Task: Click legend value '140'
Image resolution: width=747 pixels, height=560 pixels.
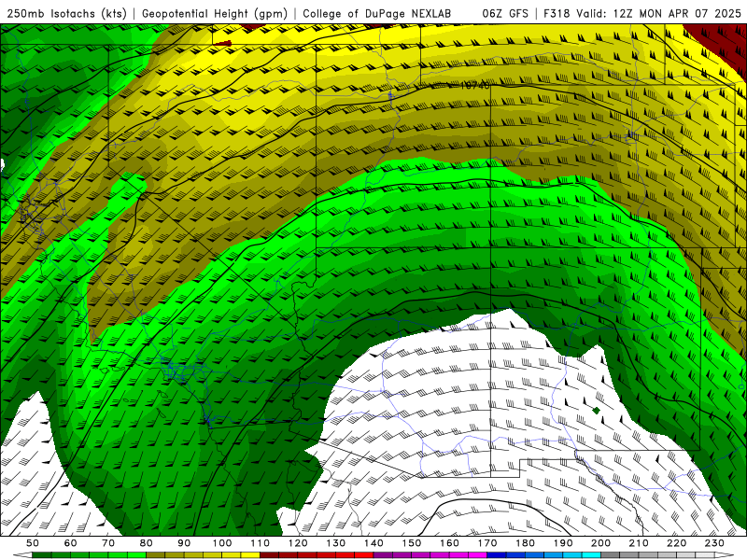Action: coord(373,543)
